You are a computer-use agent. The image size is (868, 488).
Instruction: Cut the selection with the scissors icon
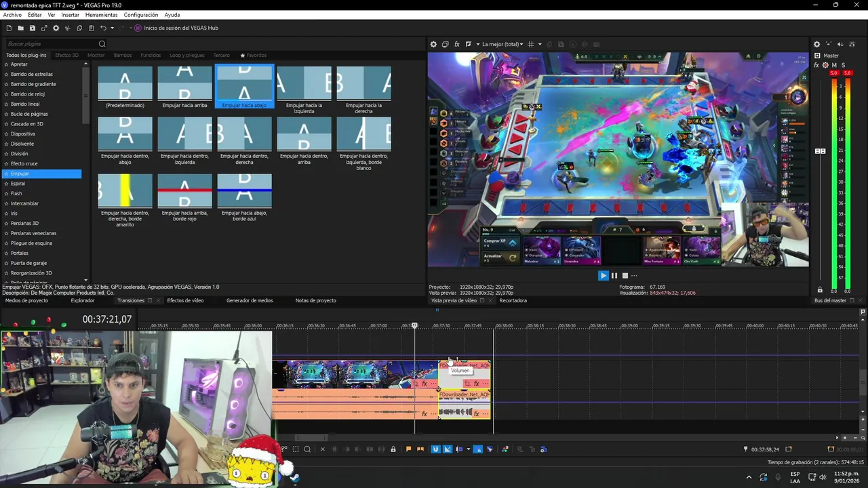[x=67, y=28]
